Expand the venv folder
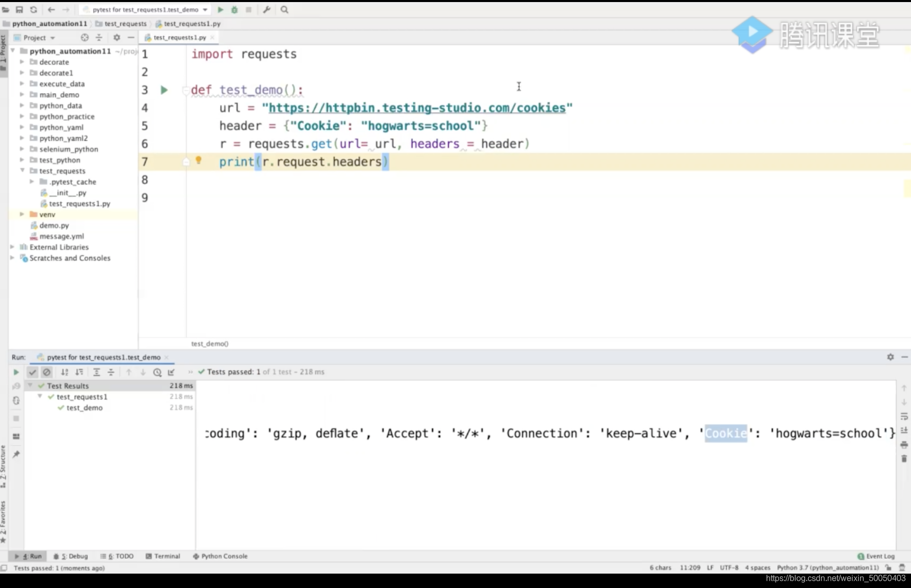911x588 pixels. [22, 214]
